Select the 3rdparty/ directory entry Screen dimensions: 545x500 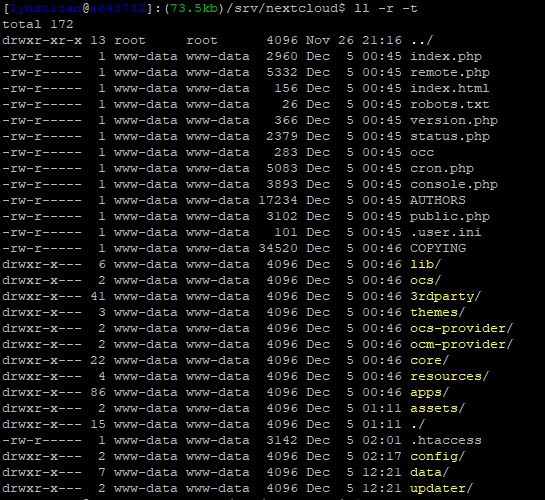tap(446, 296)
